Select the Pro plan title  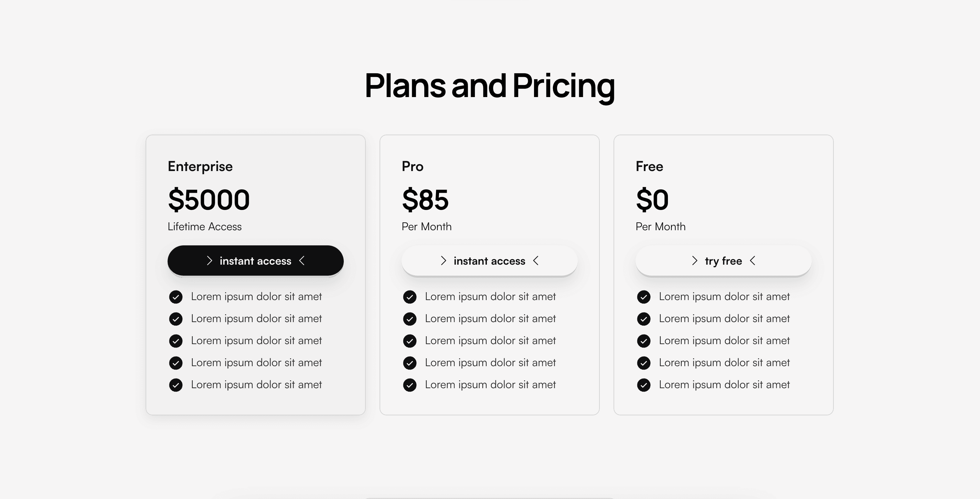pyautogui.click(x=412, y=166)
